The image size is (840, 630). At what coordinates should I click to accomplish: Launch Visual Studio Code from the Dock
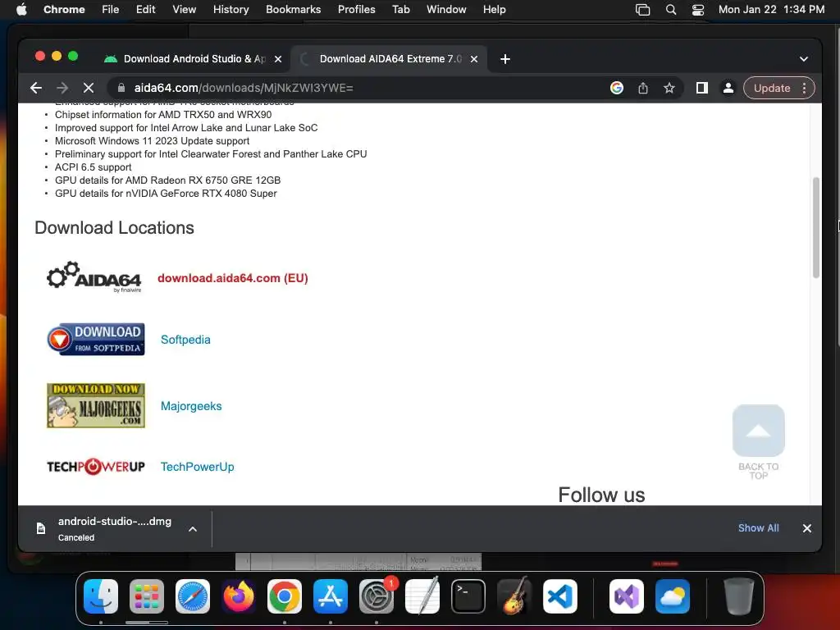coord(560,596)
